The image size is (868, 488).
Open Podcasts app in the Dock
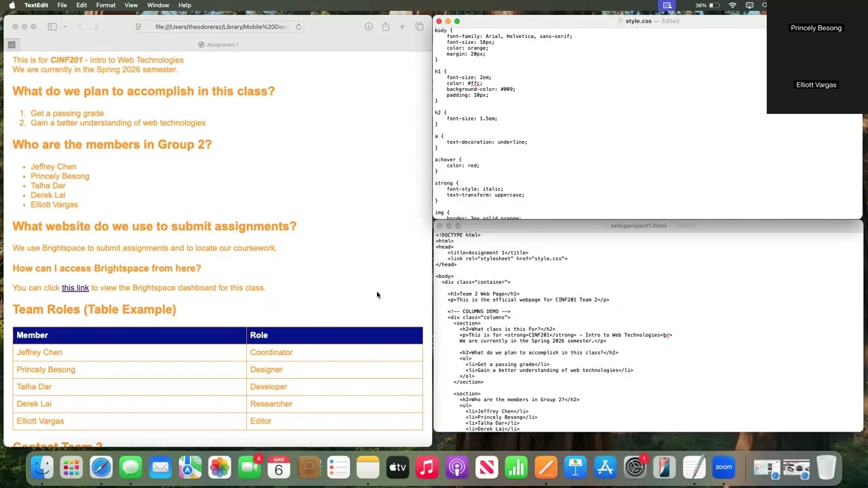(x=457, y=467)
